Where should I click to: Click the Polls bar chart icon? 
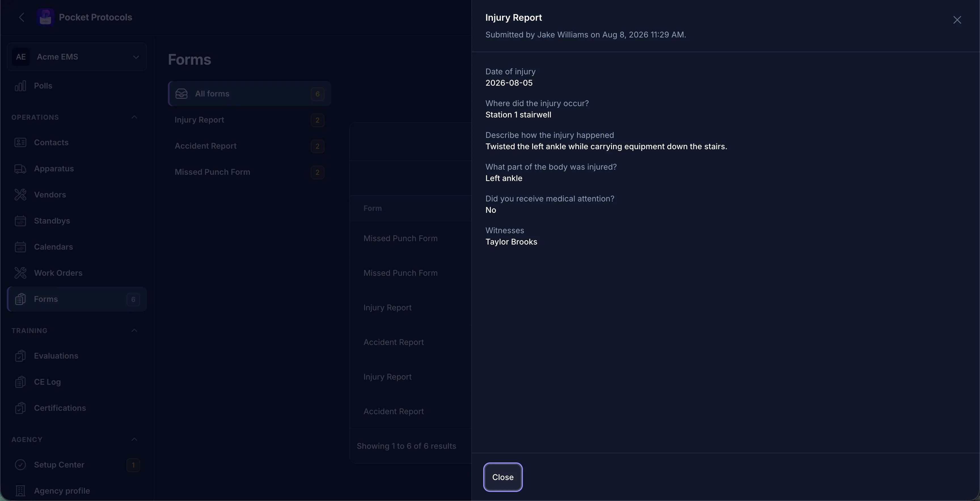point(20,86)
